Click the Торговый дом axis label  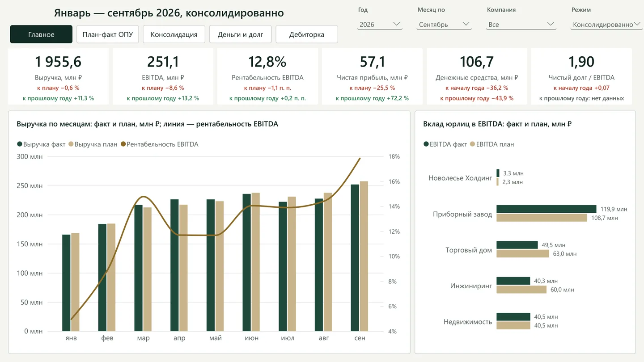pos(469,250)
